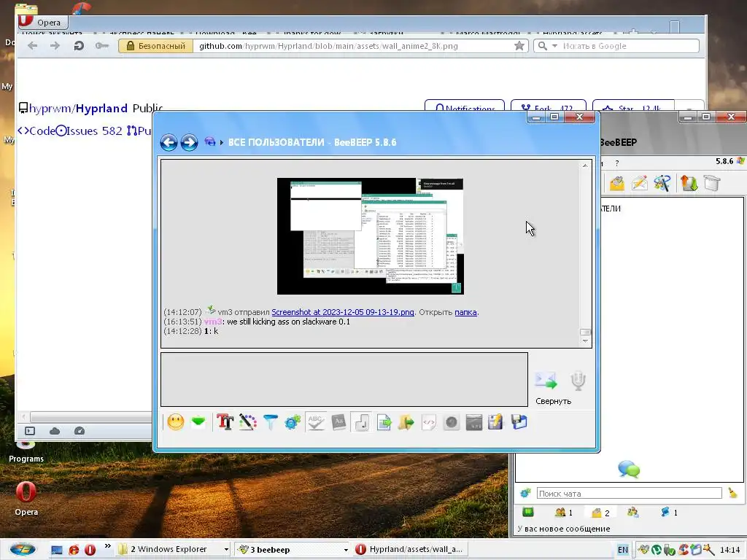Image resolution: width=747 pixels, height=560 pixels.
Task: Click the Opera panel toggle icon at bottom
Action: (29, 431)
